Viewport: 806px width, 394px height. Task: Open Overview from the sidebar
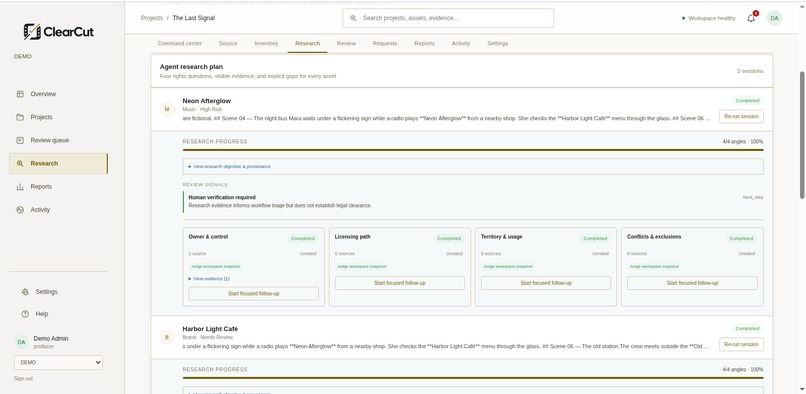[x=58, y=94]
